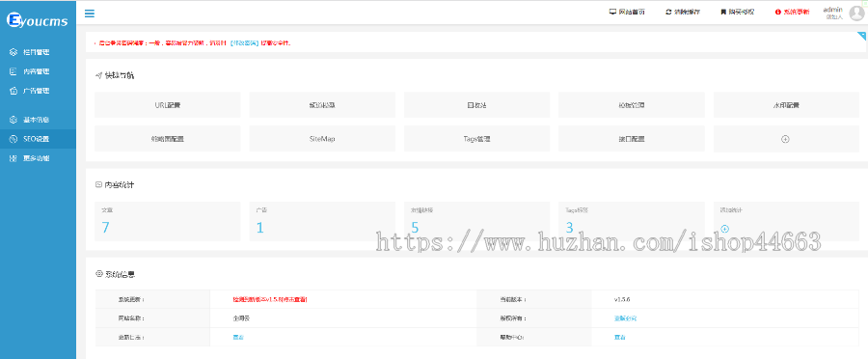Click the site name value beside 网站名称
Image resolution: width=868 pixels, height=359 pixels.
241,318
